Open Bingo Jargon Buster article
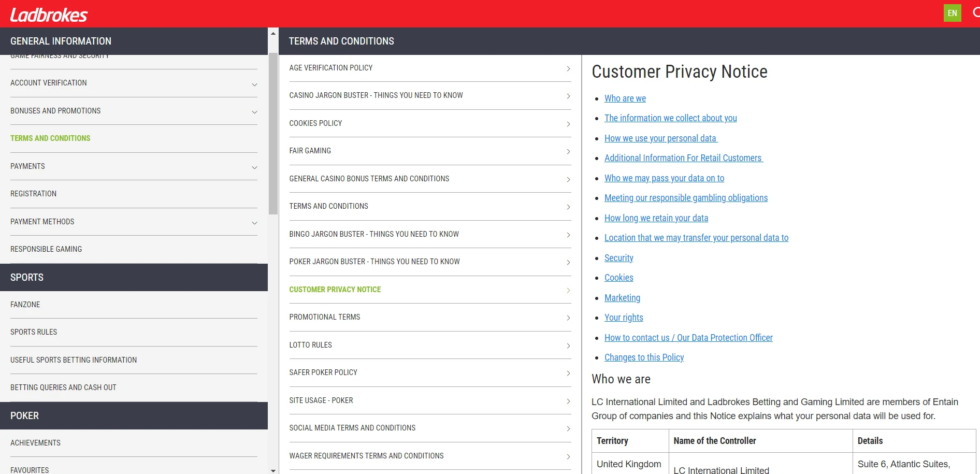This screenshot has width=980, height=474. click(430, 234)
